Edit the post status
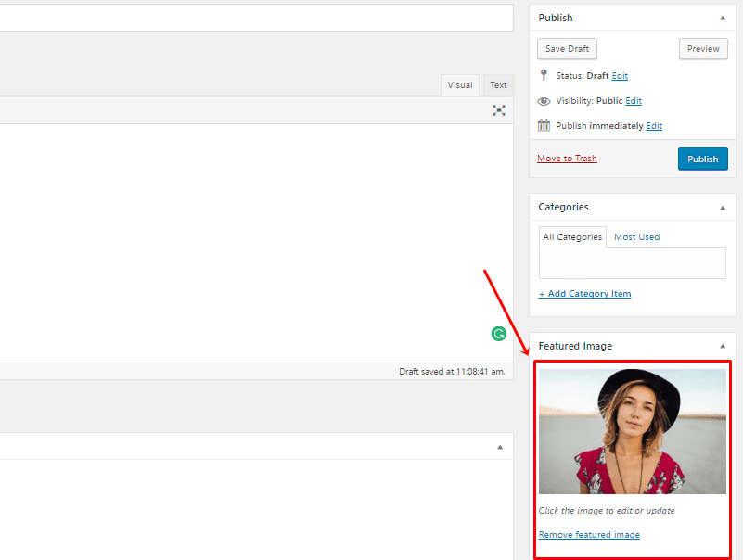The height and width of the screenshot is (560, 743). click(x=620, y=76)
